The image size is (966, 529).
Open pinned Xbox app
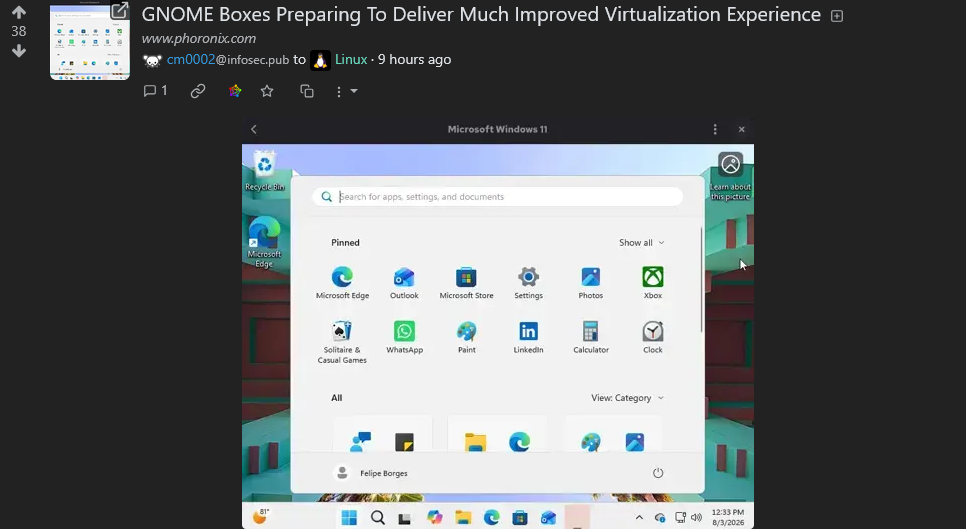tap(652, 283)
